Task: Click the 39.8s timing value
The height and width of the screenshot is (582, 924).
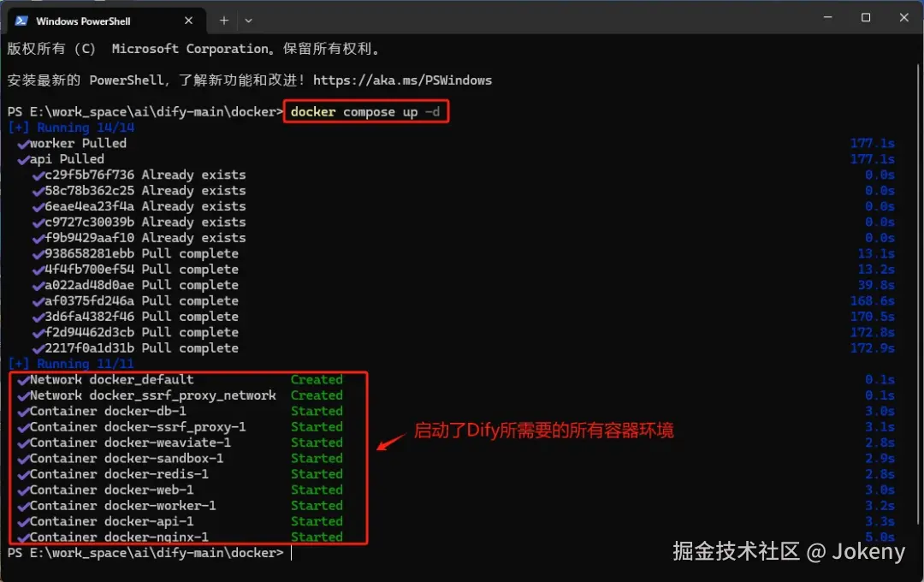Action: click(x=876, y=285)
